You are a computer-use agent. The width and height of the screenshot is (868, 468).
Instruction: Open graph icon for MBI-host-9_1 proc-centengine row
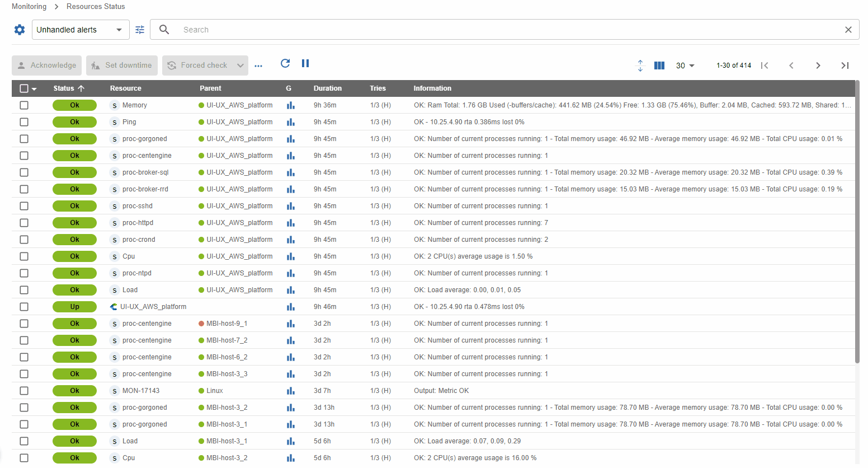coord(291,324)
